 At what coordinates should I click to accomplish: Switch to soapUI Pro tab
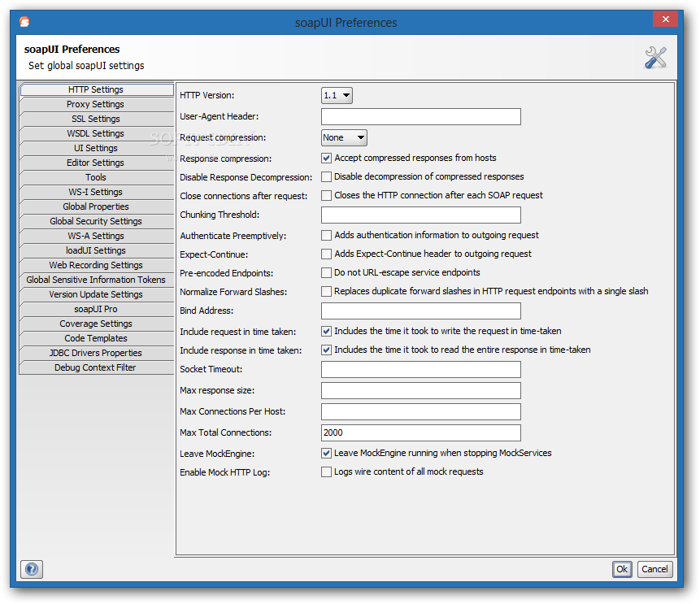97,310
